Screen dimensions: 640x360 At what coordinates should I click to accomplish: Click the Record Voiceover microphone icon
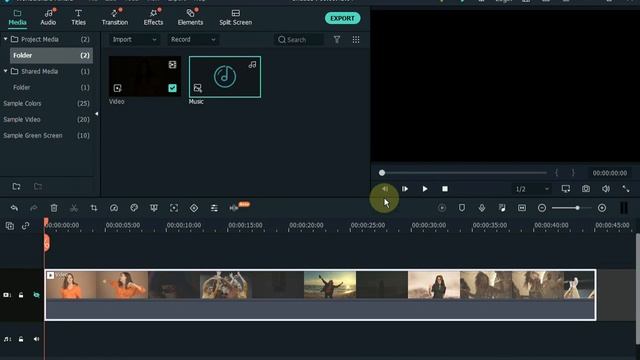482,208
